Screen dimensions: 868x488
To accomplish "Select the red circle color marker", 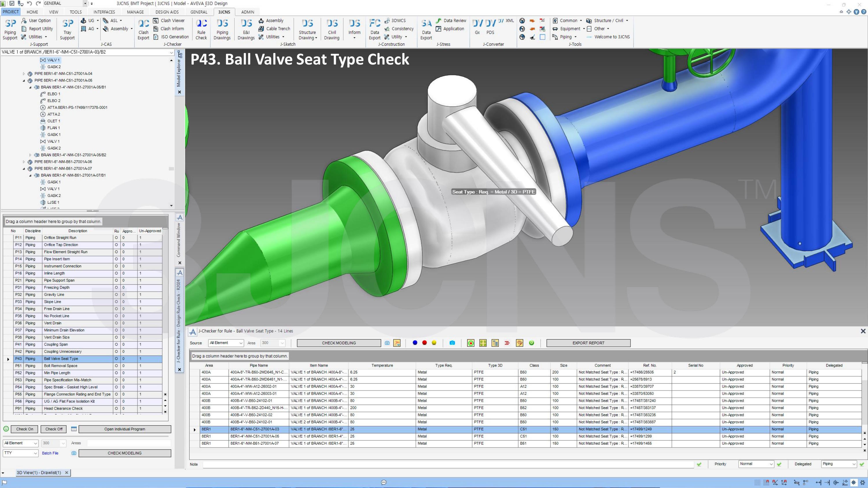I will coord(424,342).
